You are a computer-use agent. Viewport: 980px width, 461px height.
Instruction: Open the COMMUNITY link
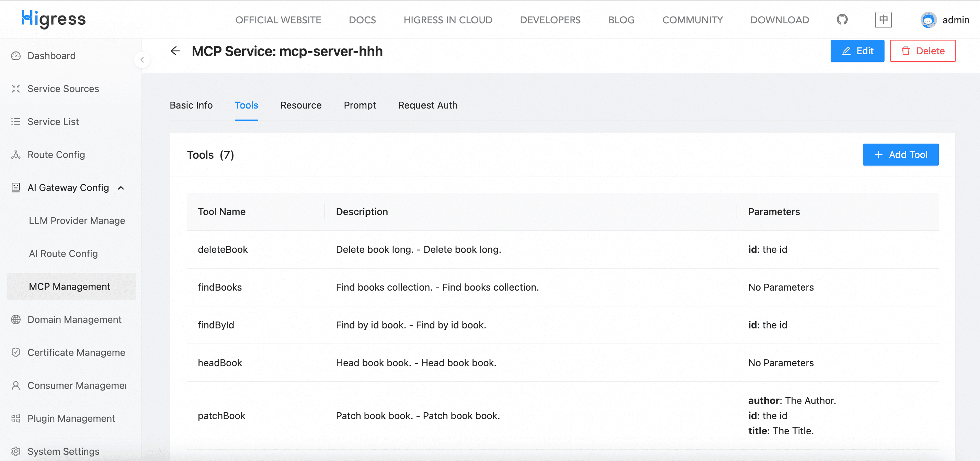point(692,20)
